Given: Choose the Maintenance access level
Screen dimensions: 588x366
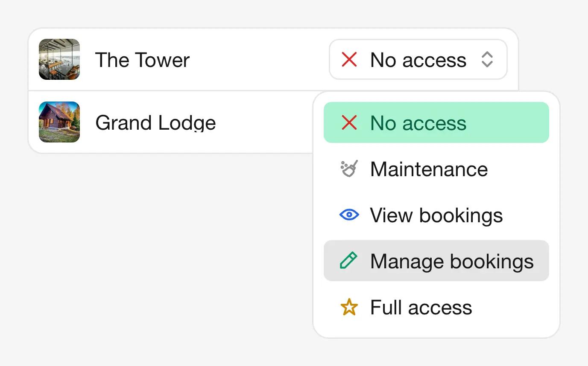Looking at the screenshot, I should 429,169.
